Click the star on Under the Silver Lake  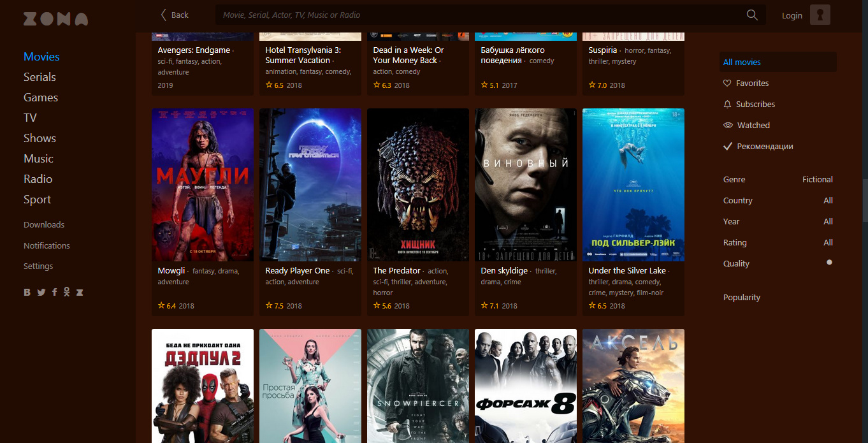[592, 305]
